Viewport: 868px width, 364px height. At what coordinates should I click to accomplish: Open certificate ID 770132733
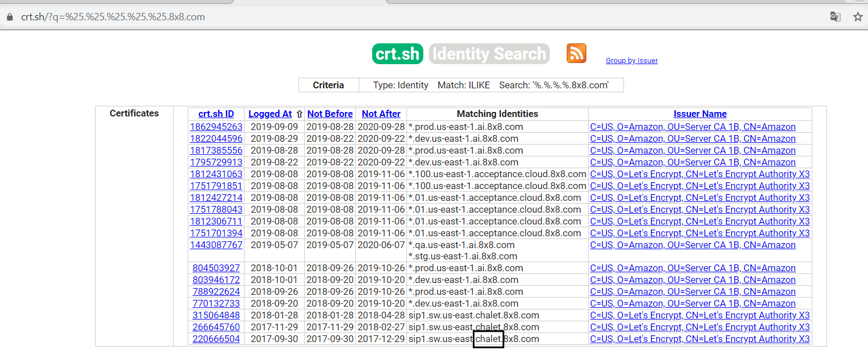216,303
